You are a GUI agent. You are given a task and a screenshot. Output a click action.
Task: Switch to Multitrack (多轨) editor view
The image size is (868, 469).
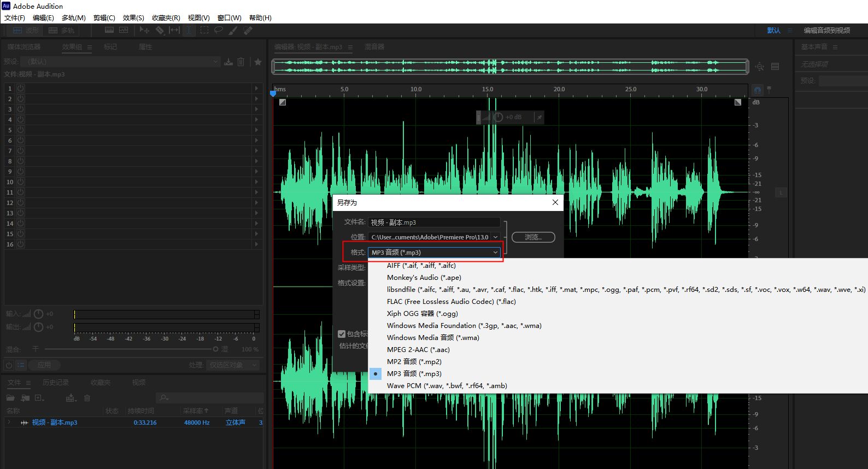click(62, 31)
